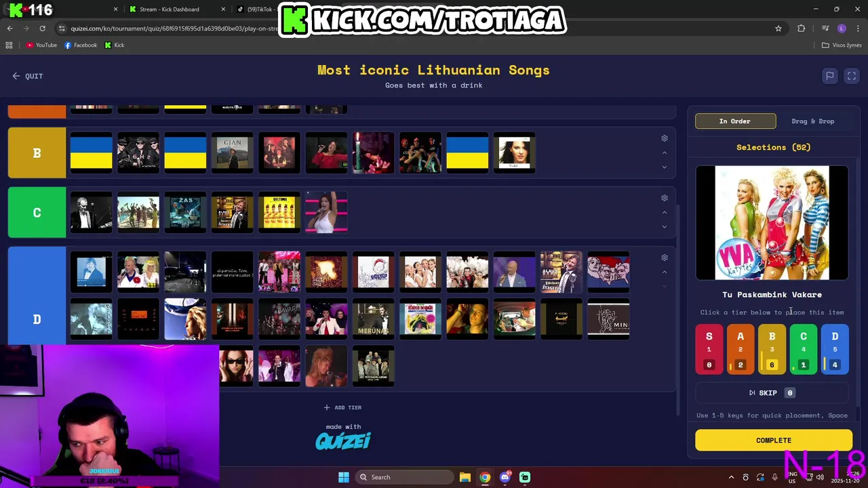Open site information icon in address bar

click(x=62, y=28)
